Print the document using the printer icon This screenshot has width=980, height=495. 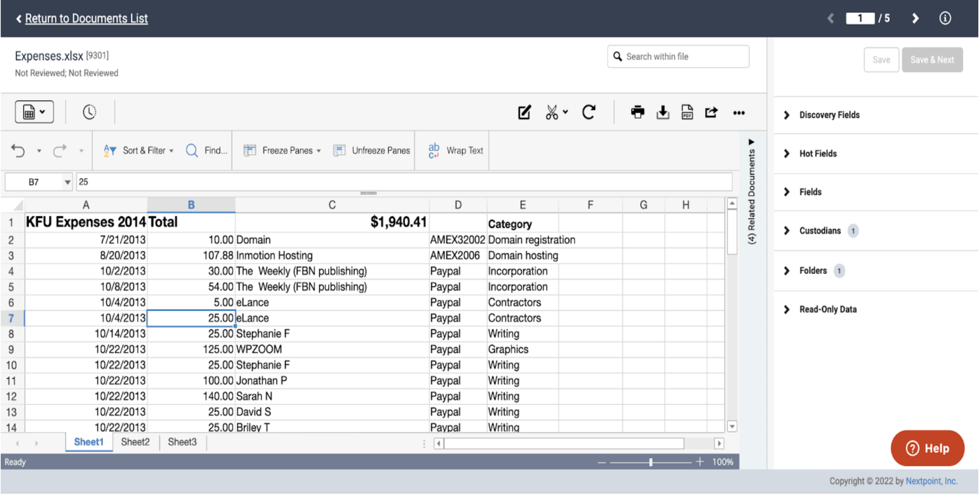(x=637, y=112)
